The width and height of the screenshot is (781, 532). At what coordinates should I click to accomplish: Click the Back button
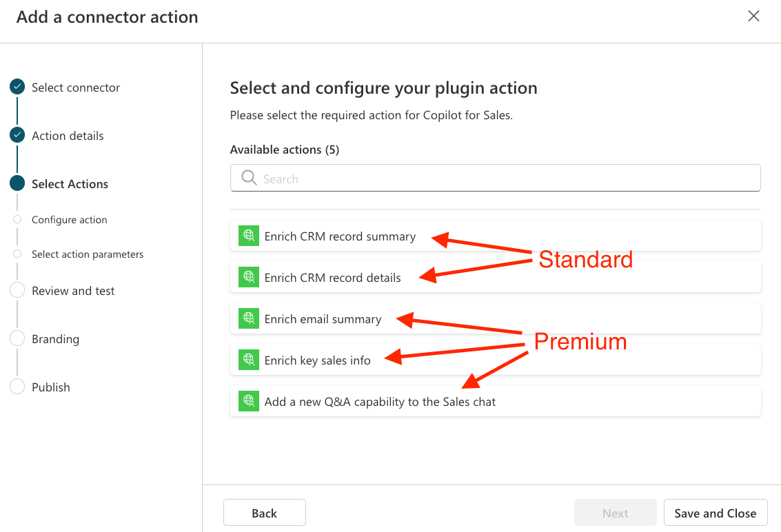point(265,513)
